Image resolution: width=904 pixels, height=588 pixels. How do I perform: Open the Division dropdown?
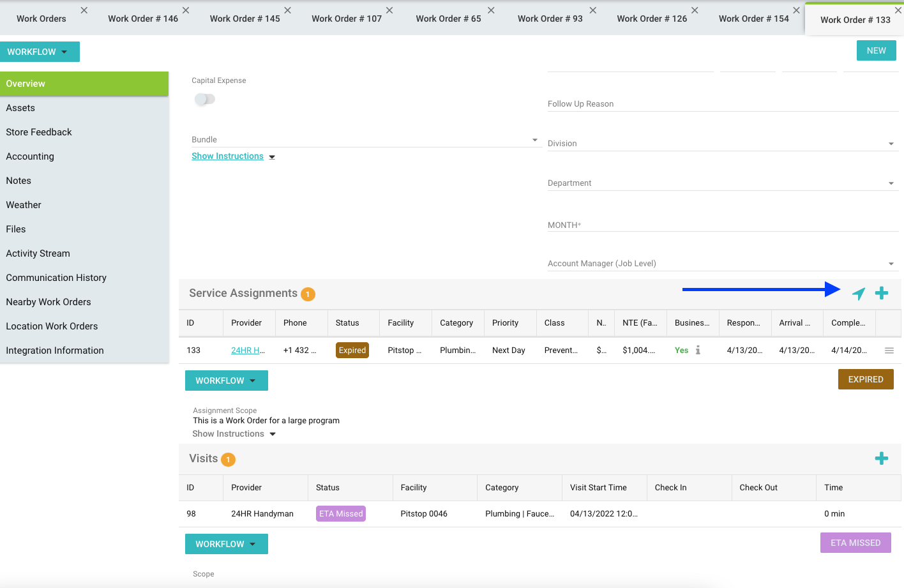723,144
